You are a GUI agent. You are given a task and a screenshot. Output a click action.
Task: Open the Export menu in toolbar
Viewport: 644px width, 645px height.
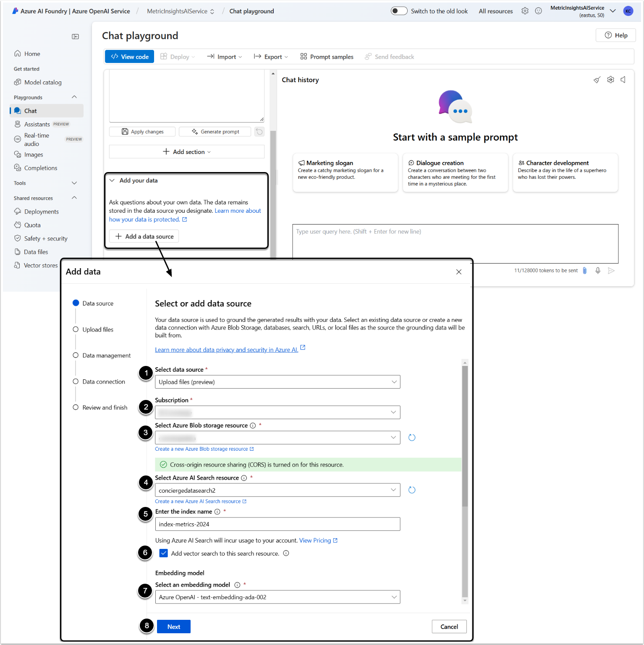[271, 57]
